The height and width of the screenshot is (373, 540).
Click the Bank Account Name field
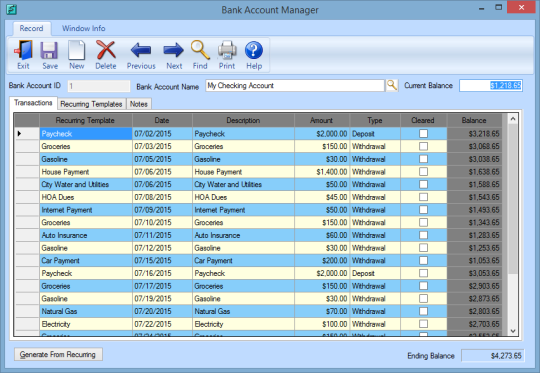tap(295, 85)
